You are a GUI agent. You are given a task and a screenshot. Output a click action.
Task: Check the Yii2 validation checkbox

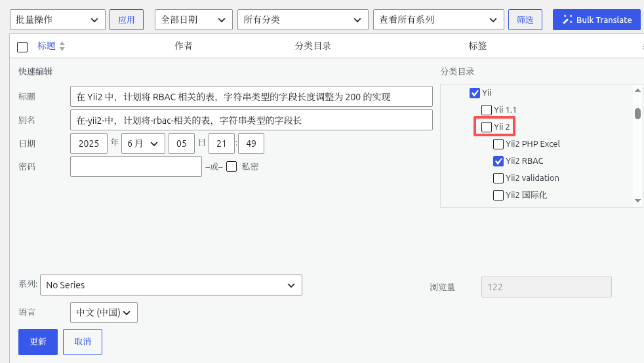click(498, 178)
